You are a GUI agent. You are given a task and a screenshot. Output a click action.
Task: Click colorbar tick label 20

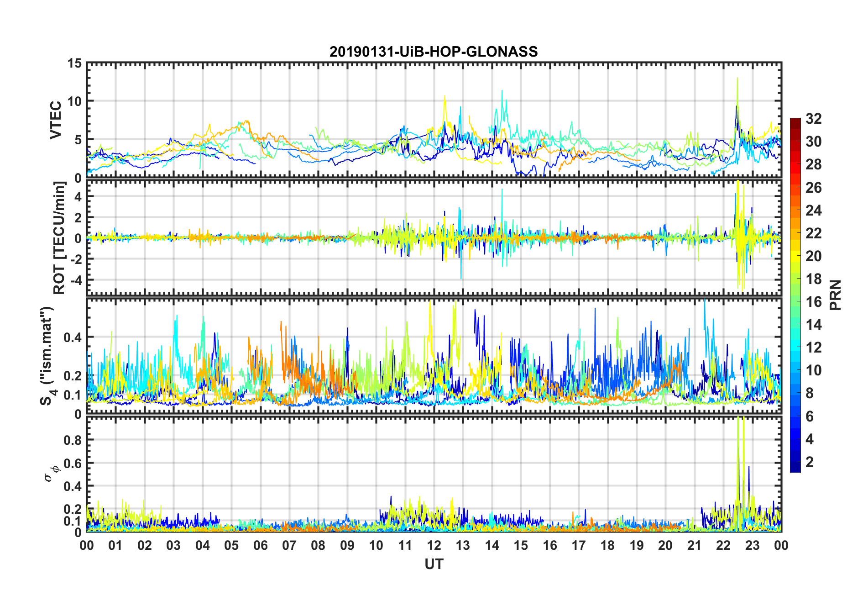click(x=813, y=256)
